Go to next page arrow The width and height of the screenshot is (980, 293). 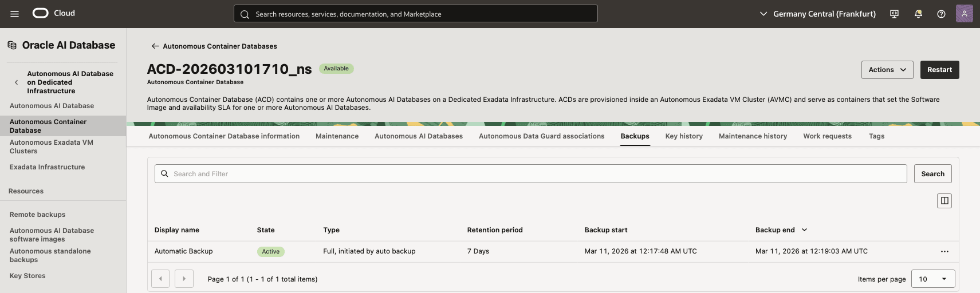184,279
